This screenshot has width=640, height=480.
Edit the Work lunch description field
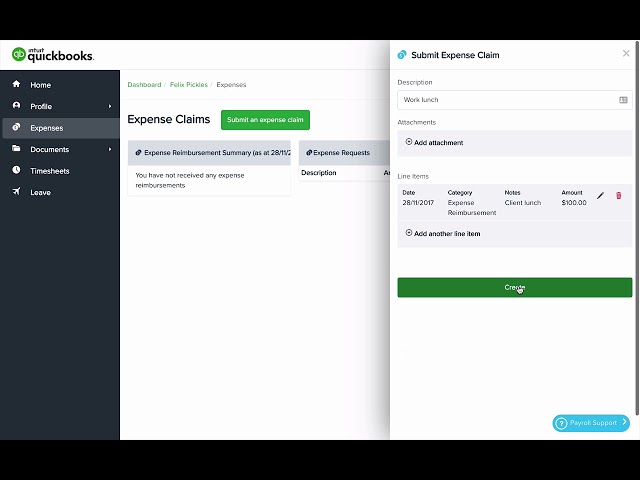[515, 100]
